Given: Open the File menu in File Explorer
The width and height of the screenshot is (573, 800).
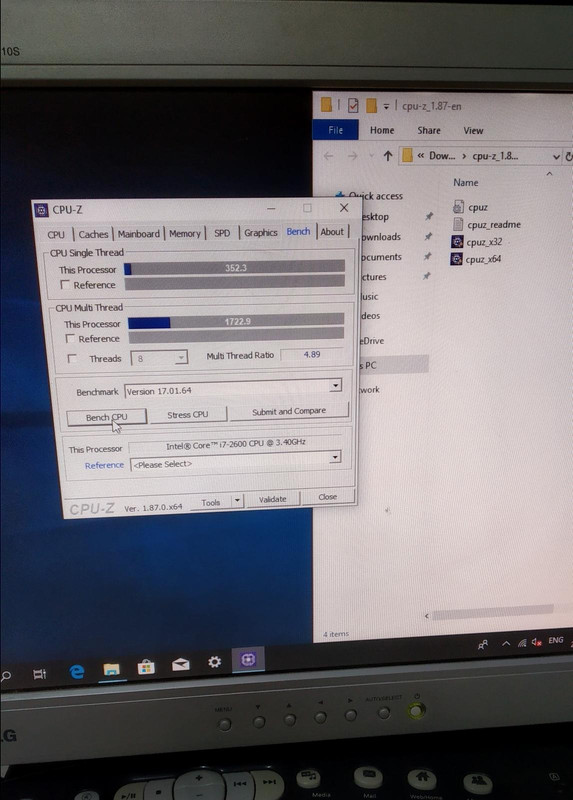Looking at the screenshot, I should click(x=335, y=130).
